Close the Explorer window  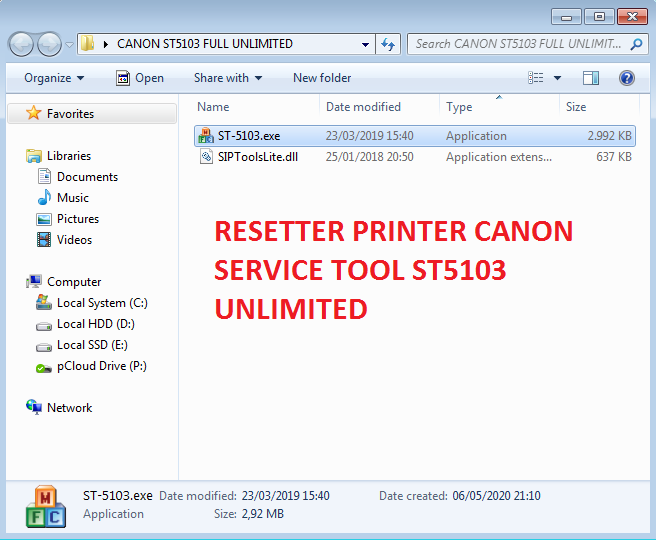pos(633,17)
